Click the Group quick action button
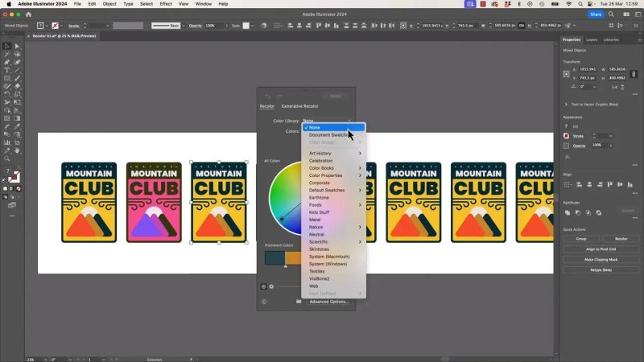The width and height of the screenshot is (644, 362). pyautogui.click(x=581, y=239)
